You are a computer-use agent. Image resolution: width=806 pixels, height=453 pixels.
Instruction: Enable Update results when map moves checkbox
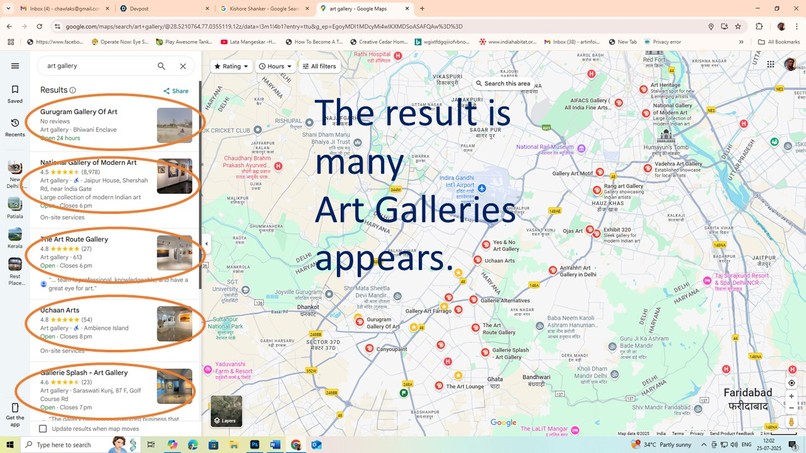click(x=43, y=429)
